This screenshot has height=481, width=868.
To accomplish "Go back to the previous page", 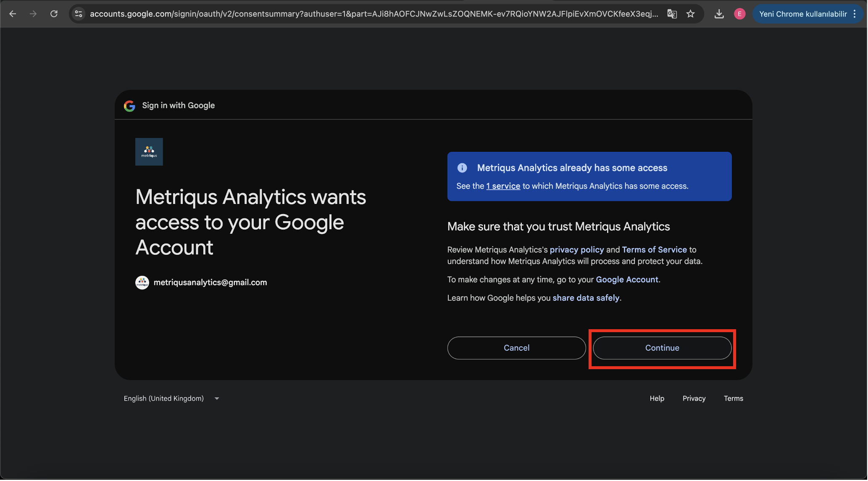I will click(x=13, y=14).
